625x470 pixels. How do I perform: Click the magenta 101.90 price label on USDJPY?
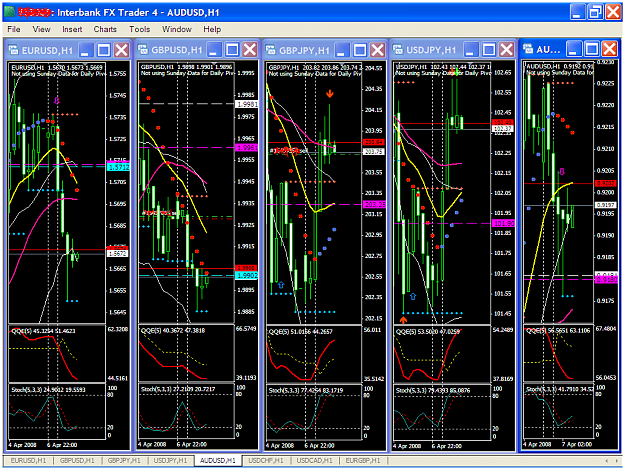[503, 223]
